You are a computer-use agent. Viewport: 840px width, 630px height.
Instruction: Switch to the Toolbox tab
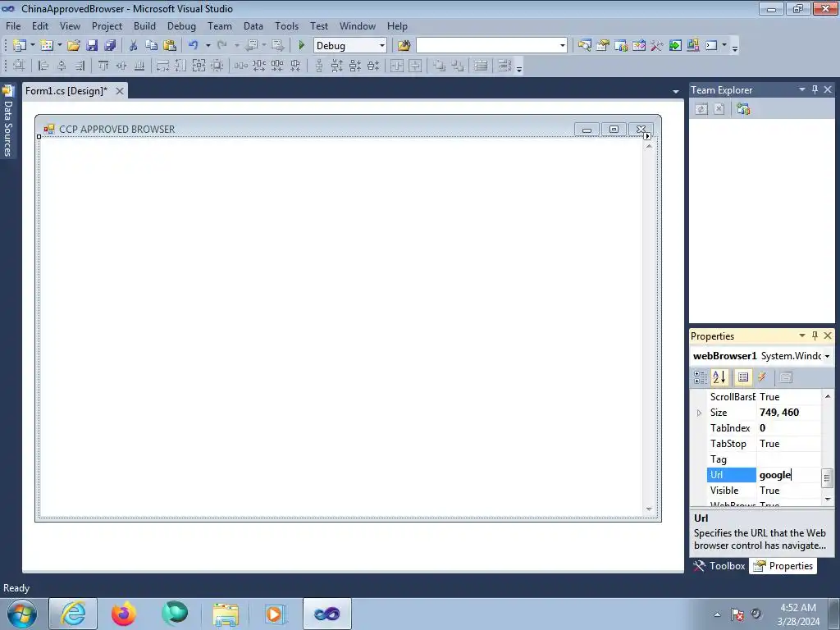[719, 566]
